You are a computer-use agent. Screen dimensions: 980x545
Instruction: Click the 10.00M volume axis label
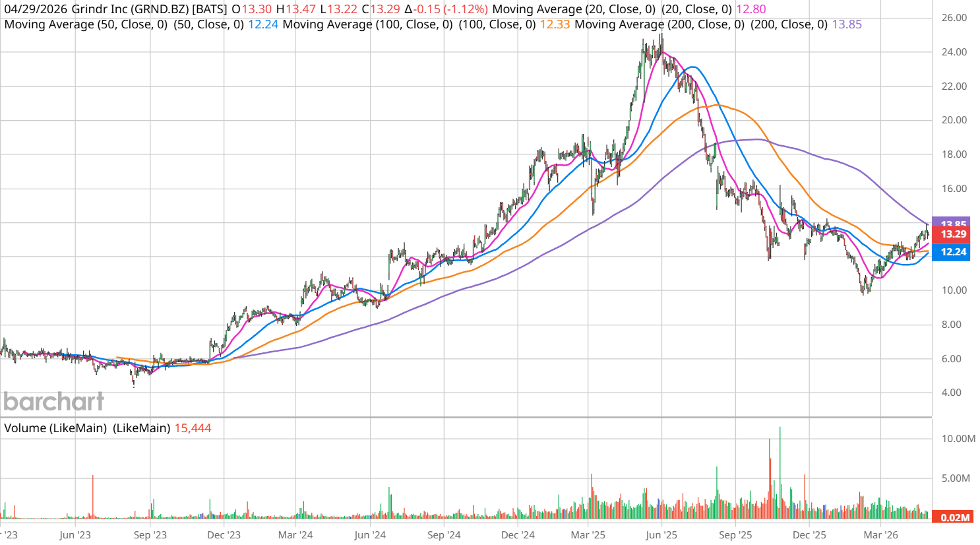(958, 439)
